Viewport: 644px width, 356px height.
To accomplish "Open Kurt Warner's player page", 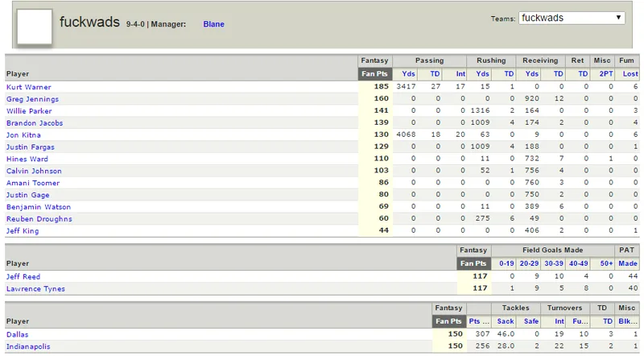I will pyautogui.click(x=29, y=87).
